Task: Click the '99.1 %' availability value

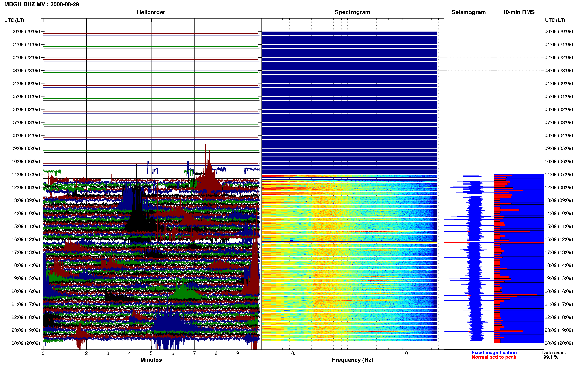Action: (551, 357)
